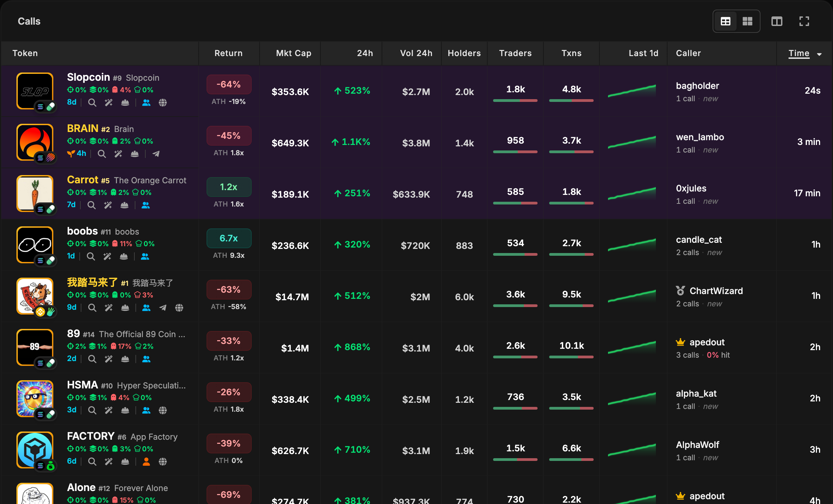Image resolution: width=833 pixels, height=504 pixels.
Task: Click BRAIN hard hat icon
Action: (x=135, y=154)
